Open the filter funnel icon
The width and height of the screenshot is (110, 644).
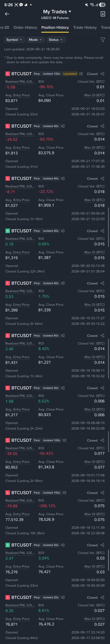coord(103,40)
